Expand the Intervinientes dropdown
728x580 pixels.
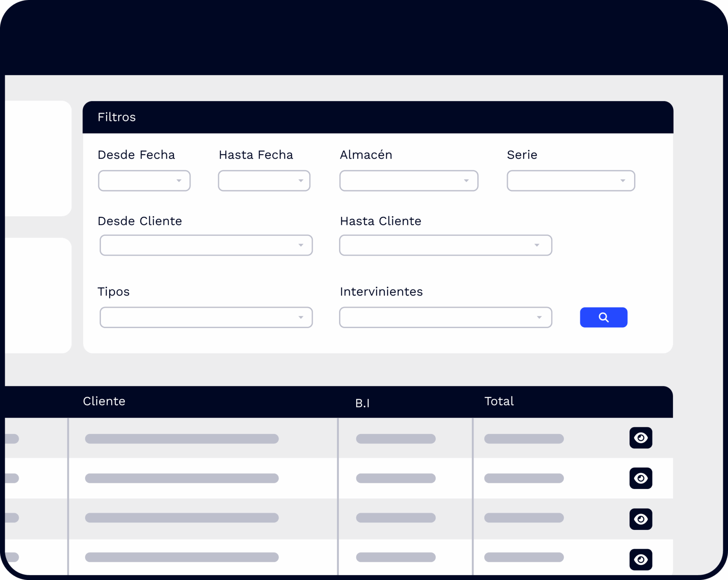pyautogui.click(x=445, y=317)
